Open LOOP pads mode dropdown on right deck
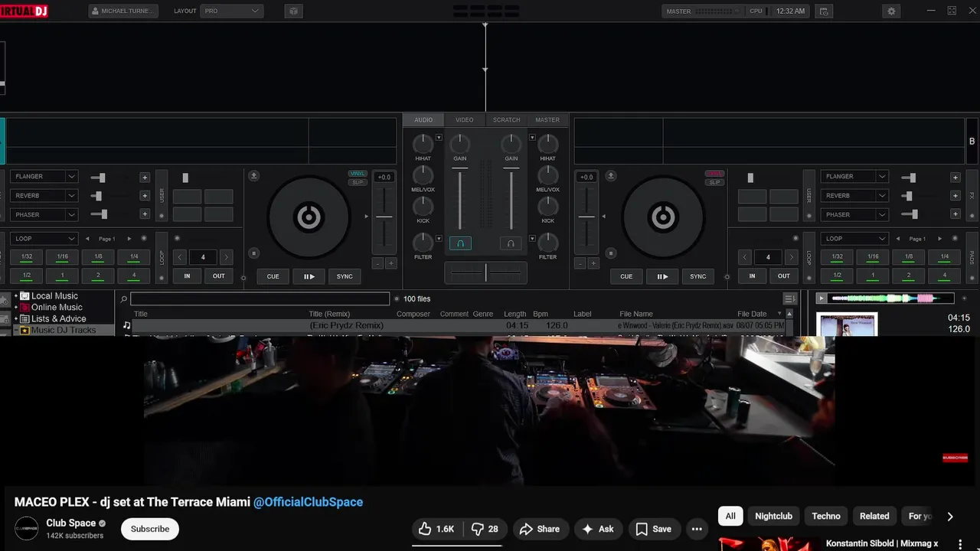The width and height of the screenshot is (980, 551). [855, 239]
